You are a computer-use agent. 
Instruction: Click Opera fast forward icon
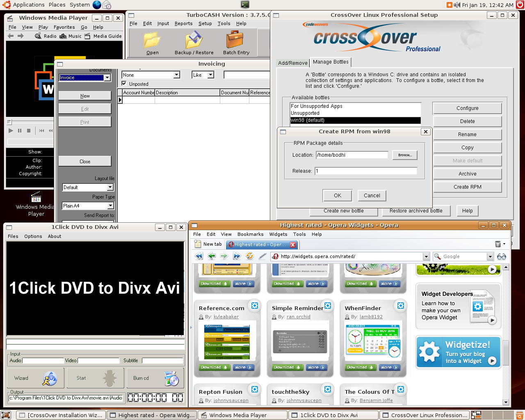(x=237, y=256)
